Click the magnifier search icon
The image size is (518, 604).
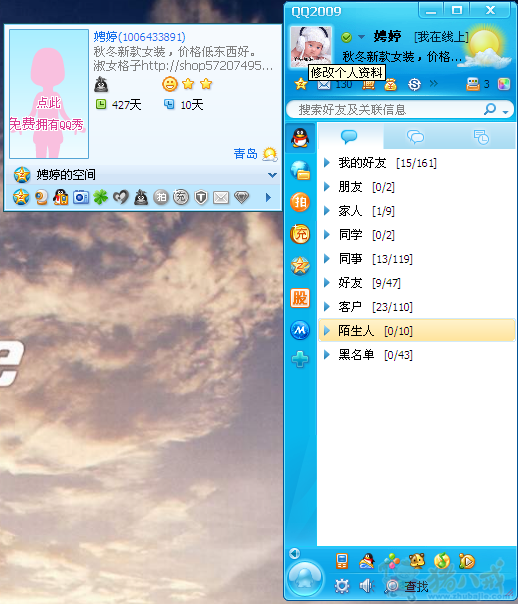pos(490,109)
